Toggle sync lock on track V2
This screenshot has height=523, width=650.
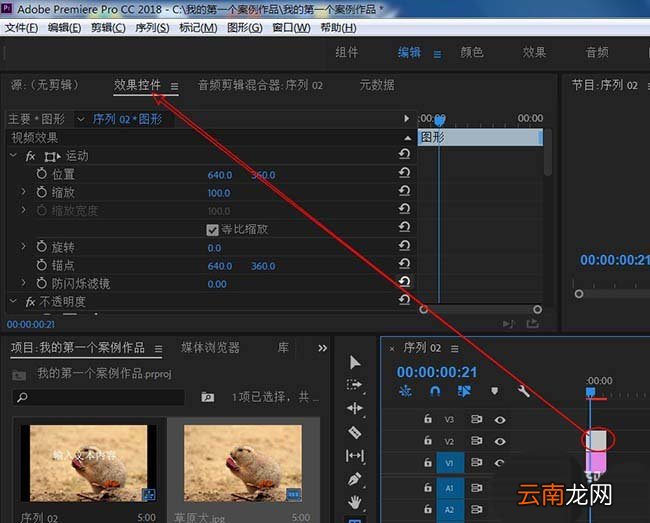pyautogui.click(x=476, y=441)
